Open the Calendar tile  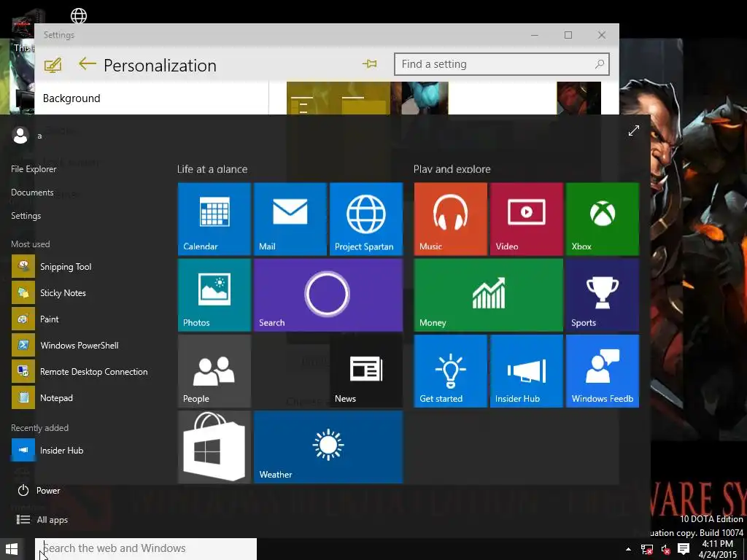click(214, 219)
